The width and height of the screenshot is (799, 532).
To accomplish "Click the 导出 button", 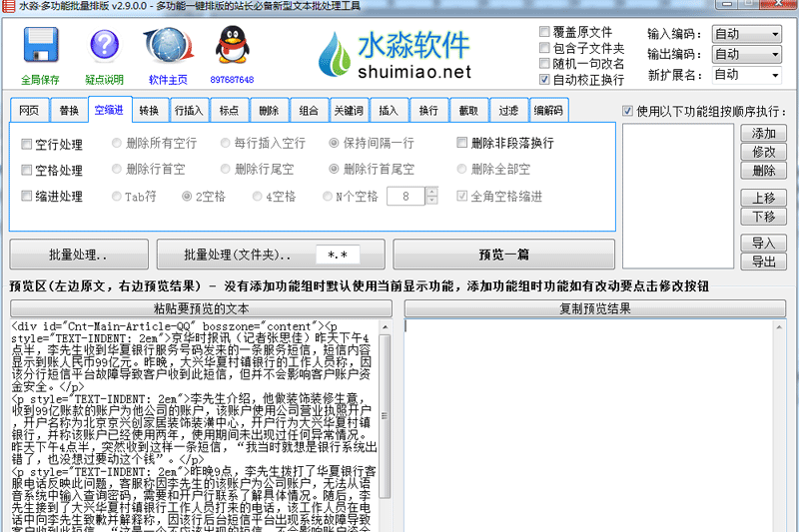I will pyautogui.click(x=763, y=262).
